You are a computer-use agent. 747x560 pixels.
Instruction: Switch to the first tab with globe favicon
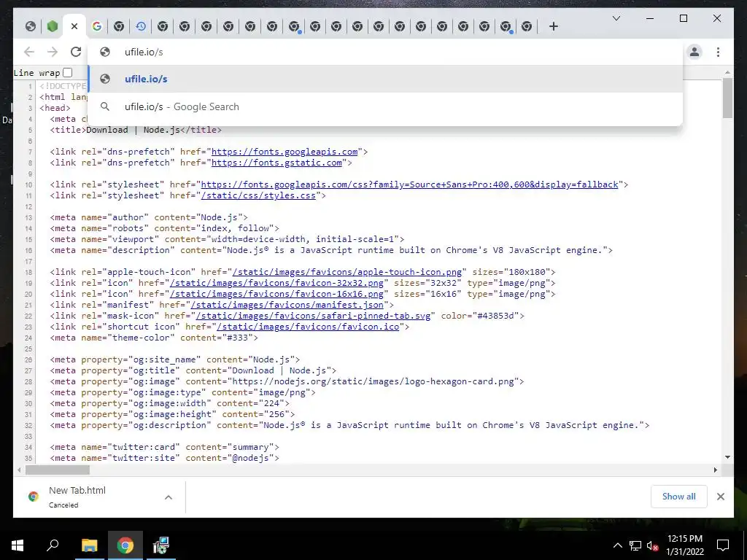[x=31, y=27]
